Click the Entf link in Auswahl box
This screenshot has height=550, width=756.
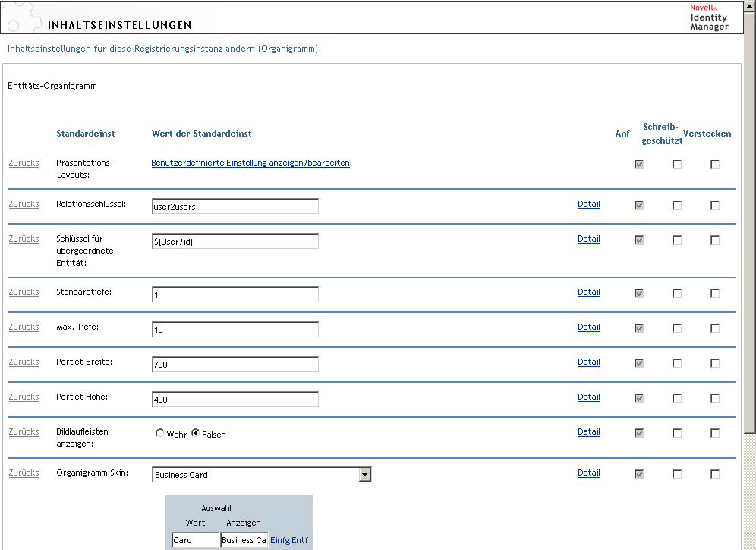(300, 540)
